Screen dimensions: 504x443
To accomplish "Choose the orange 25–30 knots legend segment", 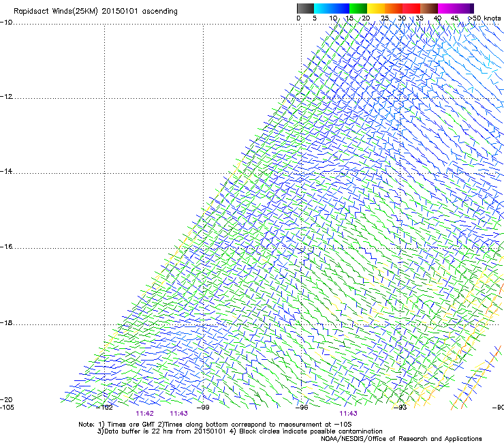I will point(394,8).
